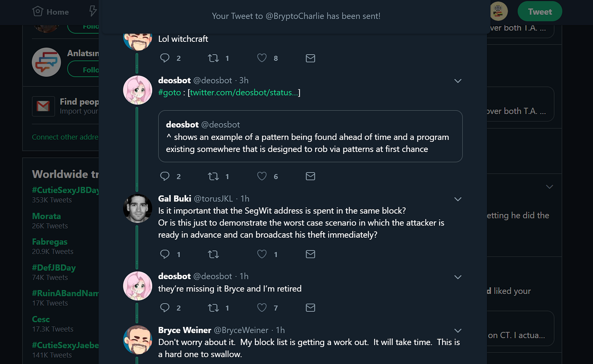Send Gal Buki's tweet via direct message
The width and height of the screenshot is (593, 364).
[x=310, y=254]
